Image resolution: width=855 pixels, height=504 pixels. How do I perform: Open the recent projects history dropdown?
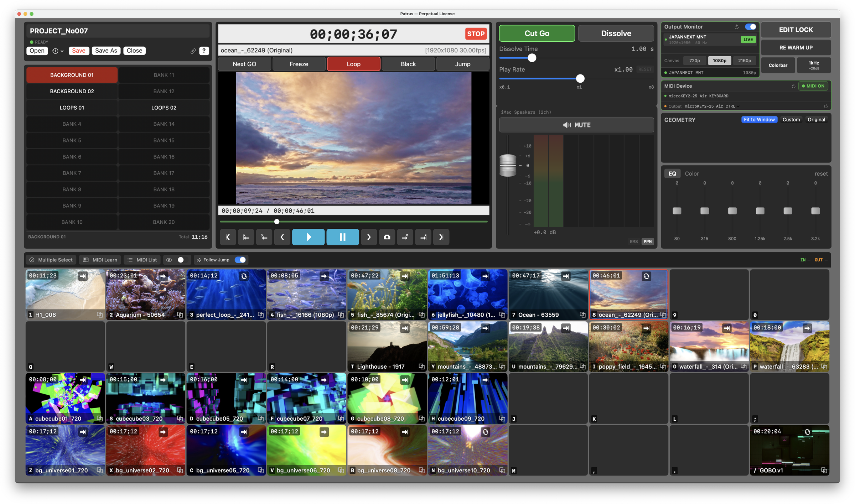[x=58, y=51]
